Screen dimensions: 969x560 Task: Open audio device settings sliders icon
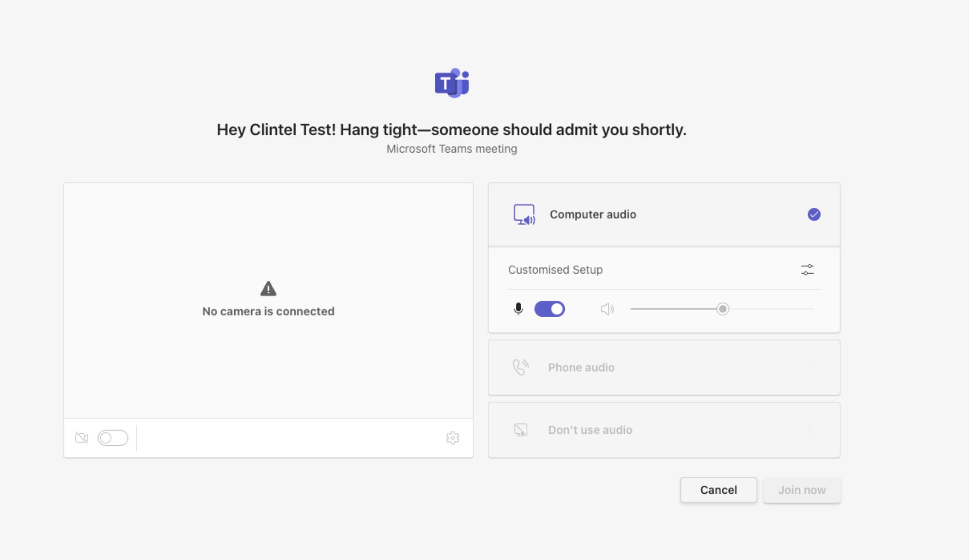click(807, 270)
